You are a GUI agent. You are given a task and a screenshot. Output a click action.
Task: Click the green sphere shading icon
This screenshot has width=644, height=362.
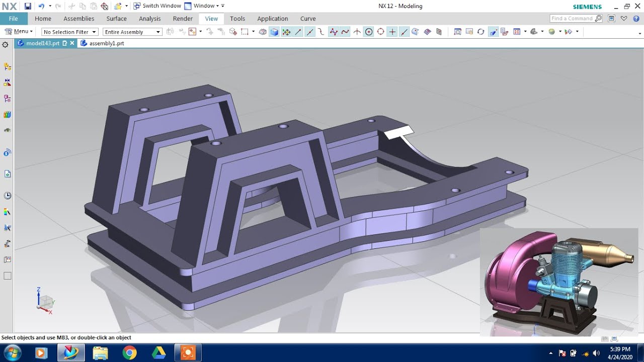[551, 32]
